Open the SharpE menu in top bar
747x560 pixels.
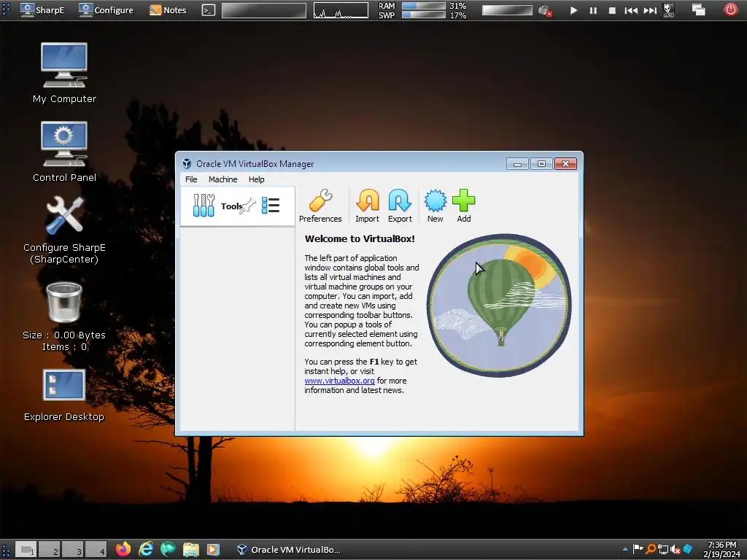(x=43, y=10)
